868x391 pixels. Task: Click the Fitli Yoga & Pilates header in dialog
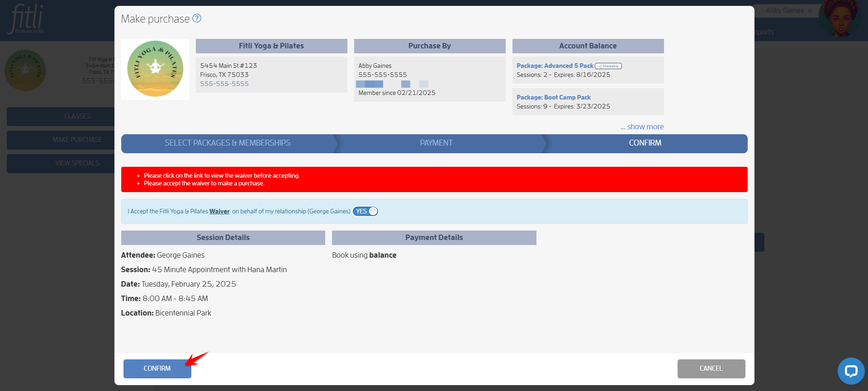(x=271, y=46)
